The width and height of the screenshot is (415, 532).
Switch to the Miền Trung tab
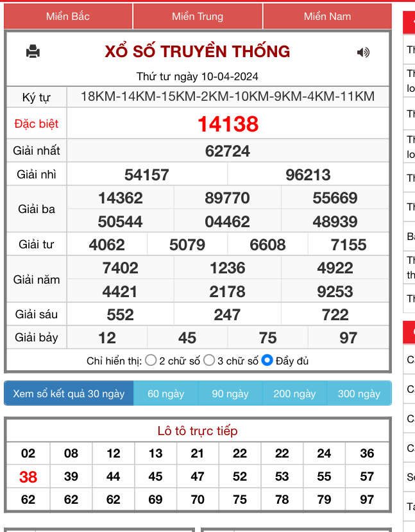[198, 17]
